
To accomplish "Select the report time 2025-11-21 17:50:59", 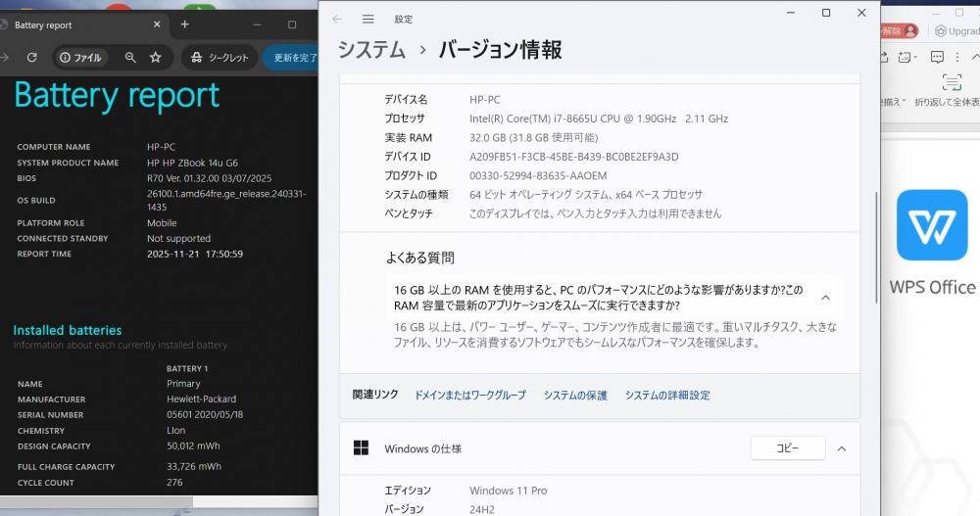I will point(195,254).
